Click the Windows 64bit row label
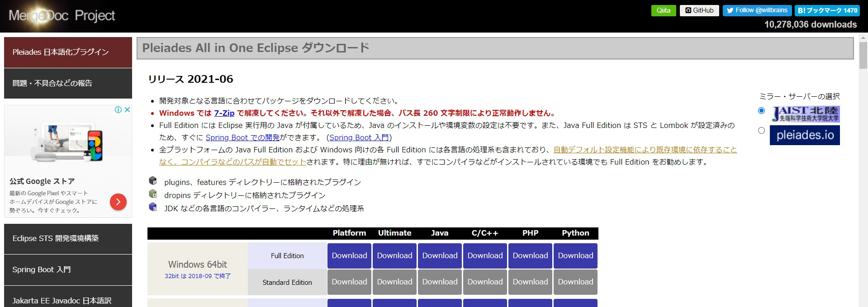Viewport: 868px width, 307px height. (x=198, y=264)
